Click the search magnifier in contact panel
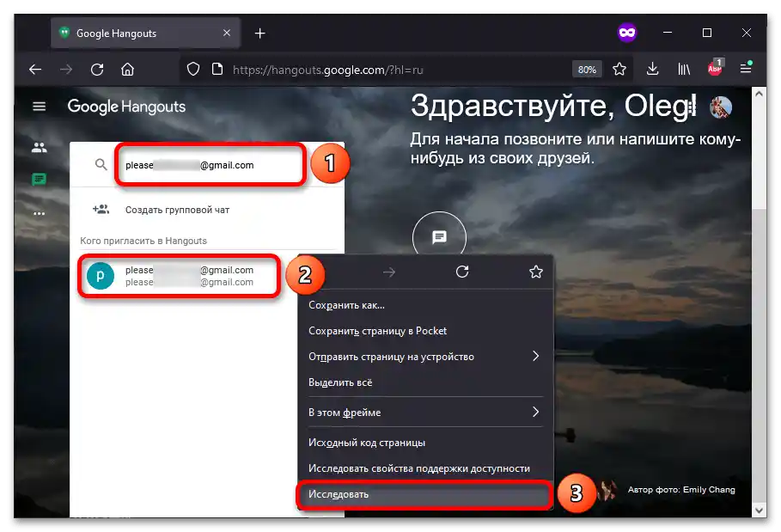 [x=101, y=164]
